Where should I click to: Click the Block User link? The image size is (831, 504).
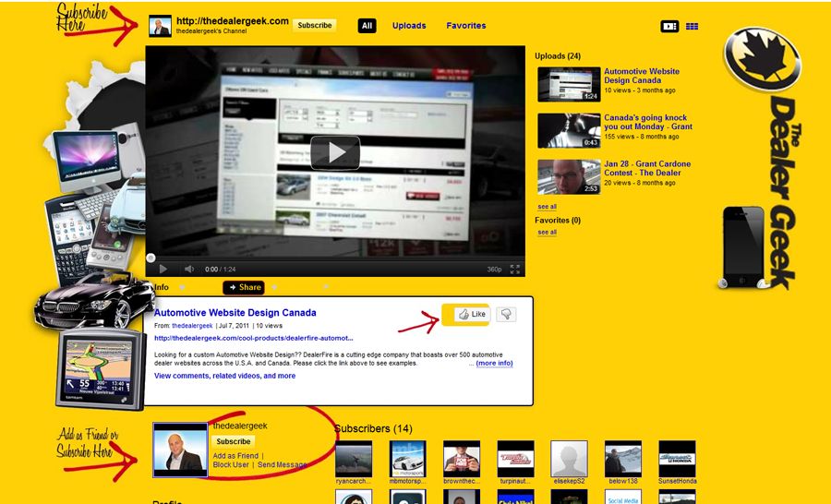pos(231,465)
